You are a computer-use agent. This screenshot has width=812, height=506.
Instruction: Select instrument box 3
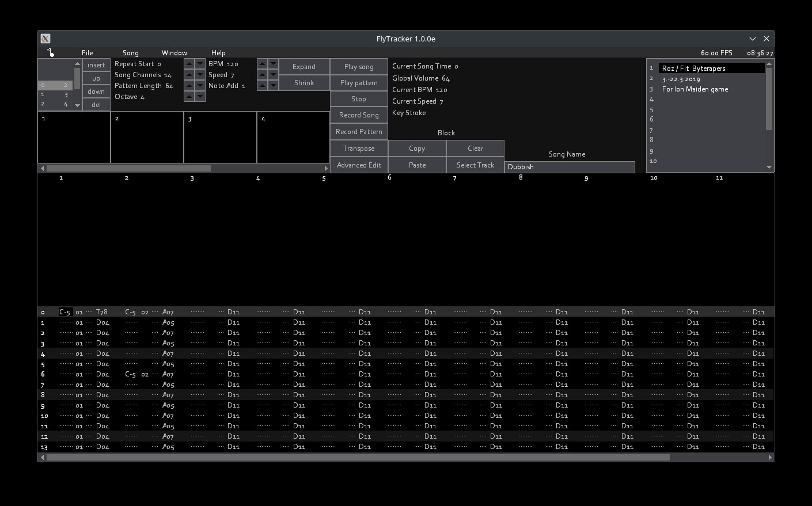click(x=220, y=138)
